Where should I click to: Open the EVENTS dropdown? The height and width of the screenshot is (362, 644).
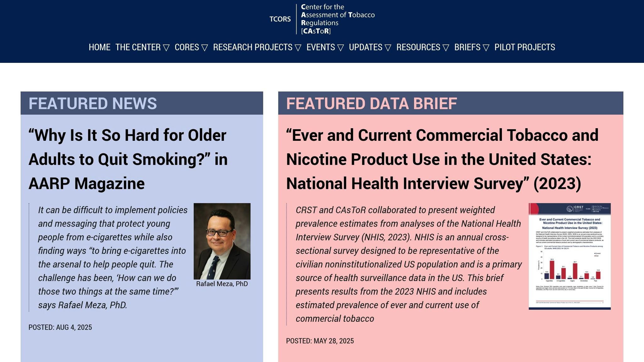(325, 47)
